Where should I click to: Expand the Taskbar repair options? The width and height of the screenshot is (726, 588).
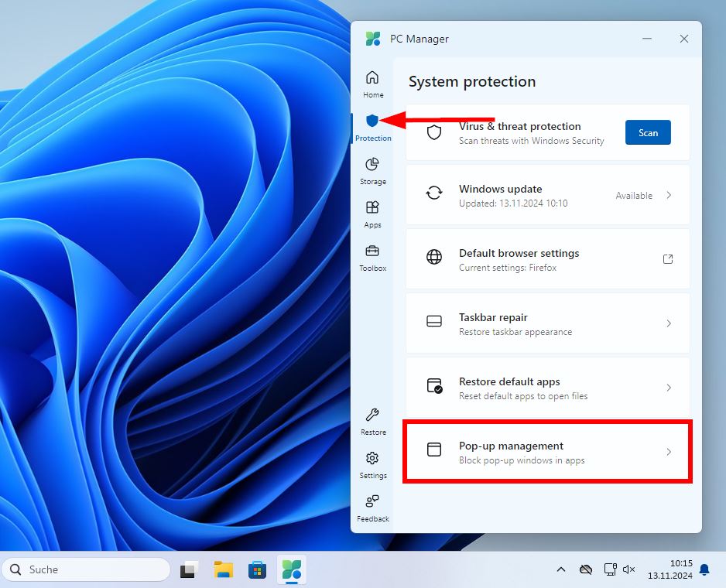669,323
